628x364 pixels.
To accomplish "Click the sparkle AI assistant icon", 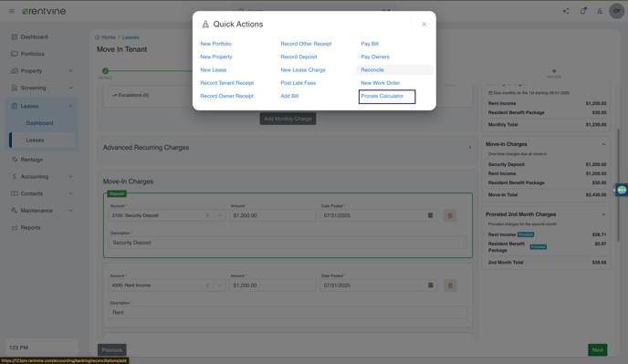I will (x=566, y=11).
